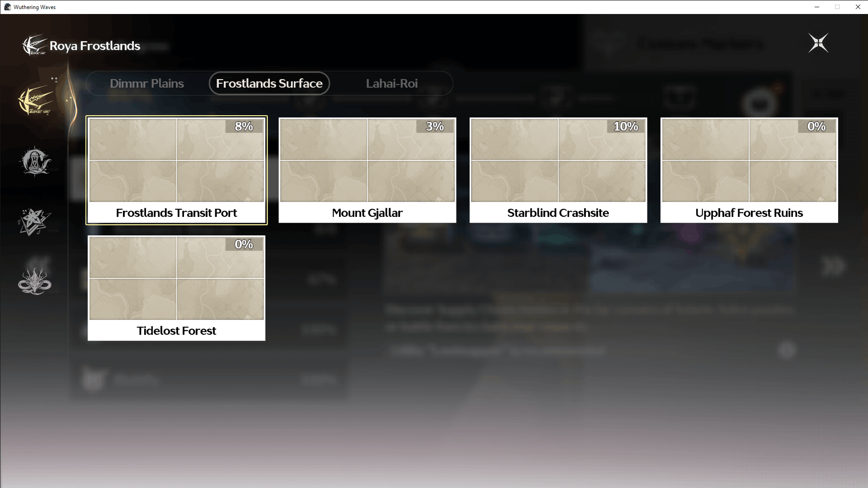Close the region selection overlay with X icon
The height and width of the screenshot is (488, 868).
(818, 43)
